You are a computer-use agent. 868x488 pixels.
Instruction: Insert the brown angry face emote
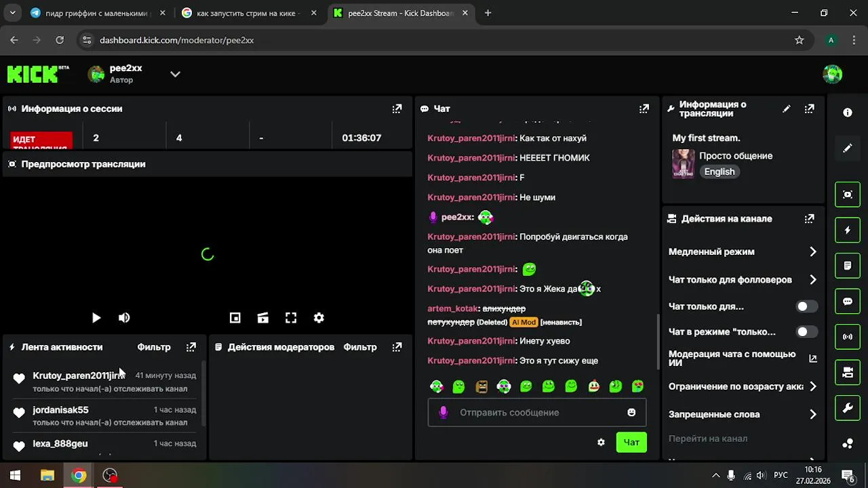(x=481, y=386)
